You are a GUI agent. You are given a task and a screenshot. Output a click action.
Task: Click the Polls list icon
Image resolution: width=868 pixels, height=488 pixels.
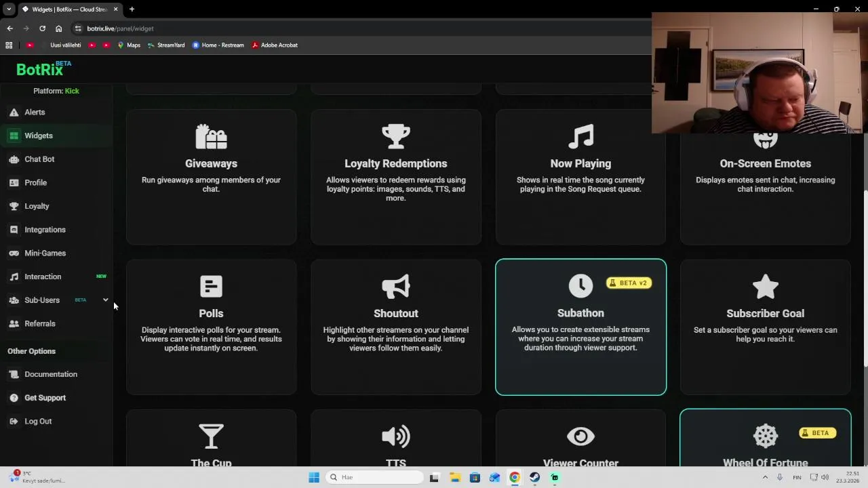(x=211, y=286)
